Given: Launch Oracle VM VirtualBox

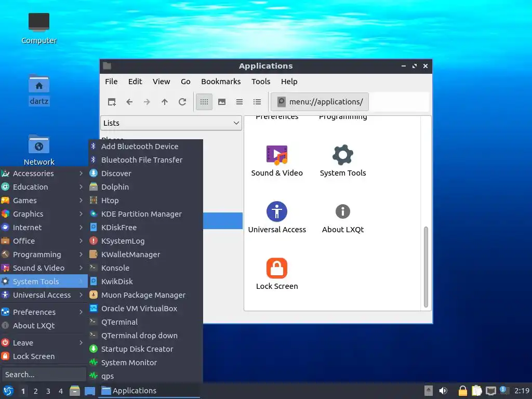Looking at the screenshot, I should pyautogui.click(x=145, y=309).
